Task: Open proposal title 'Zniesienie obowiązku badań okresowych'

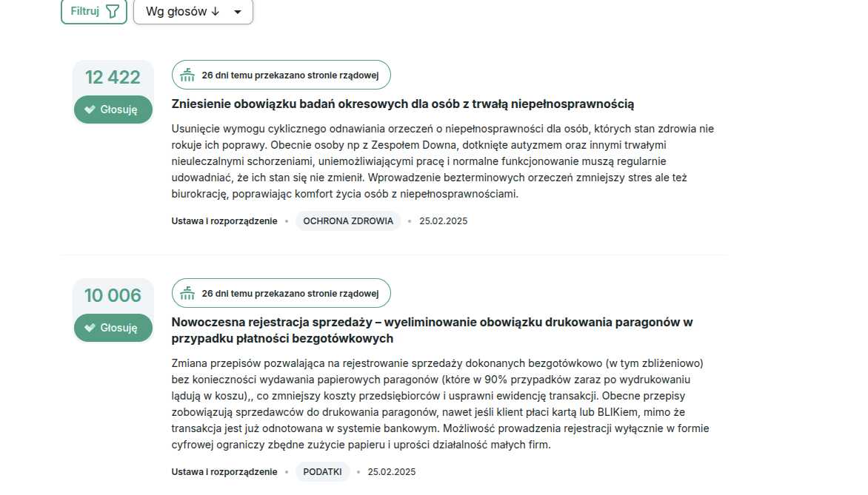Action: (402, 104)
